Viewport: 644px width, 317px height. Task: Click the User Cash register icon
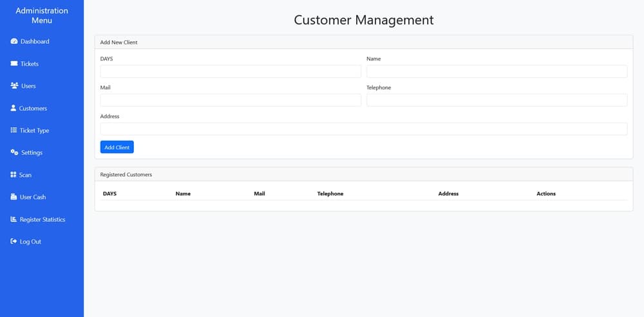pos(14,197)
